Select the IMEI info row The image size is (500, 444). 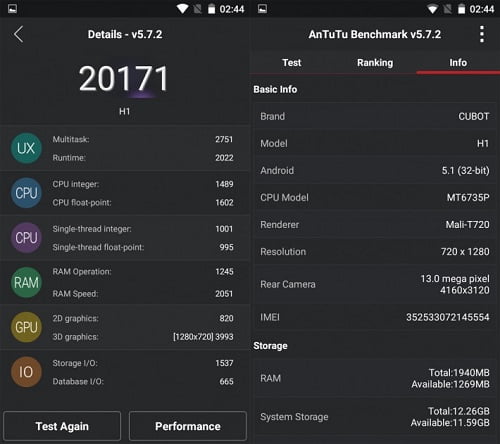[x=375, y=317]
